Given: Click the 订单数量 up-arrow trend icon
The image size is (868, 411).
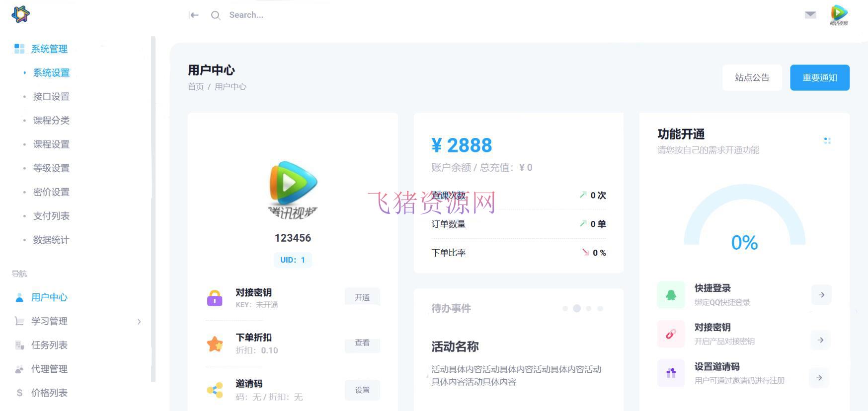Looking at the screenshot, I should pos(583,223).
